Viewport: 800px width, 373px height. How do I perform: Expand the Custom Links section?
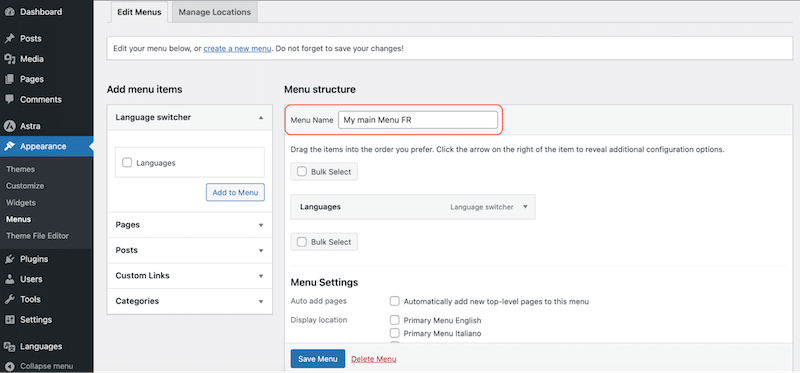188,276
